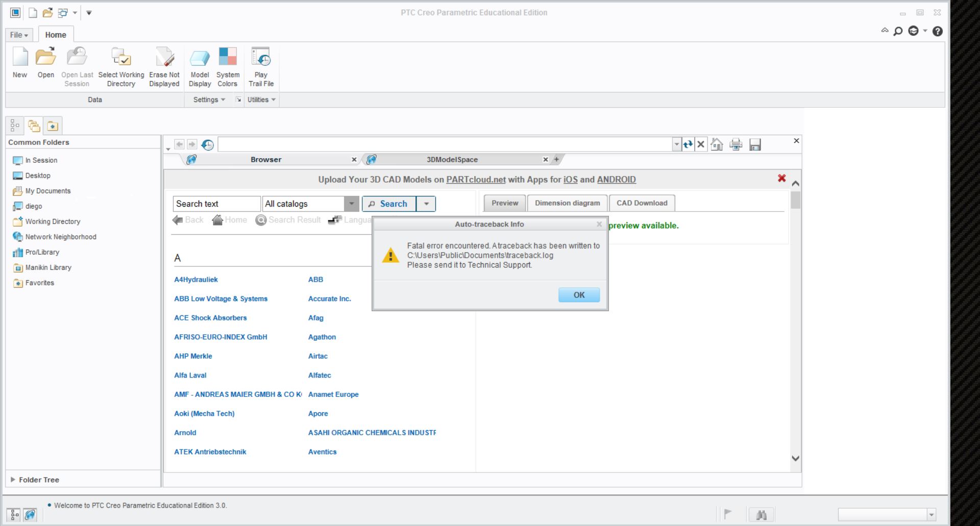The width and height of the screenshot is (980, 526).
Task: Open the File menu dropdown
Action: pyautogui.click(x=19, y=35)
